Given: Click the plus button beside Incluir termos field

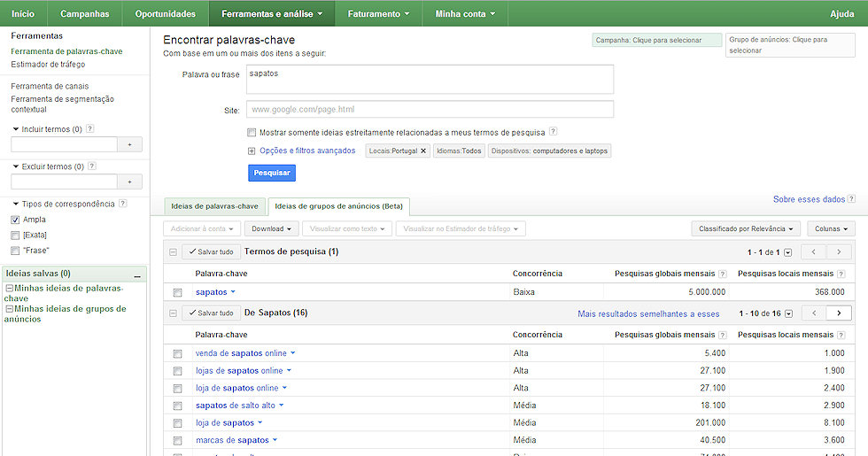Looking at the screenshot, I should click(129, 144).
